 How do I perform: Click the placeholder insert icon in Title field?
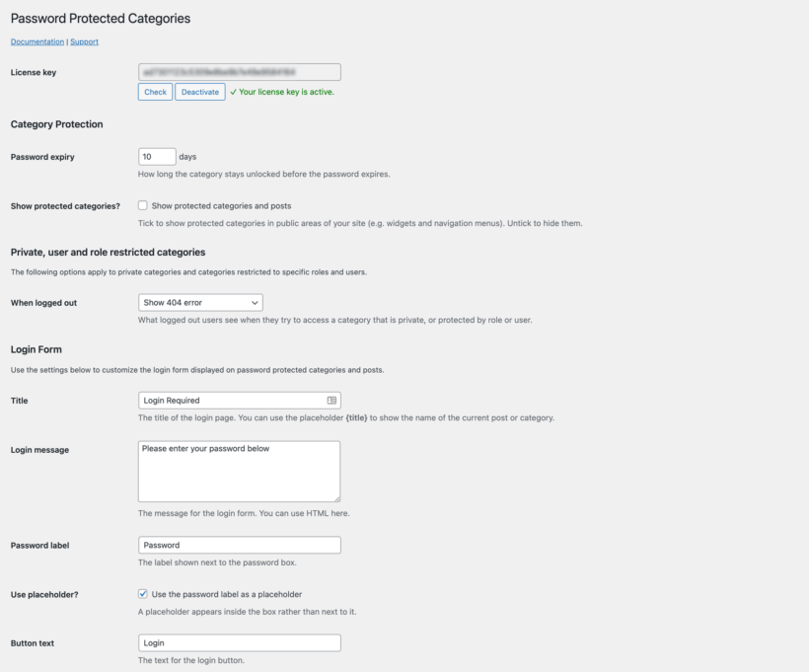(332, 401)
